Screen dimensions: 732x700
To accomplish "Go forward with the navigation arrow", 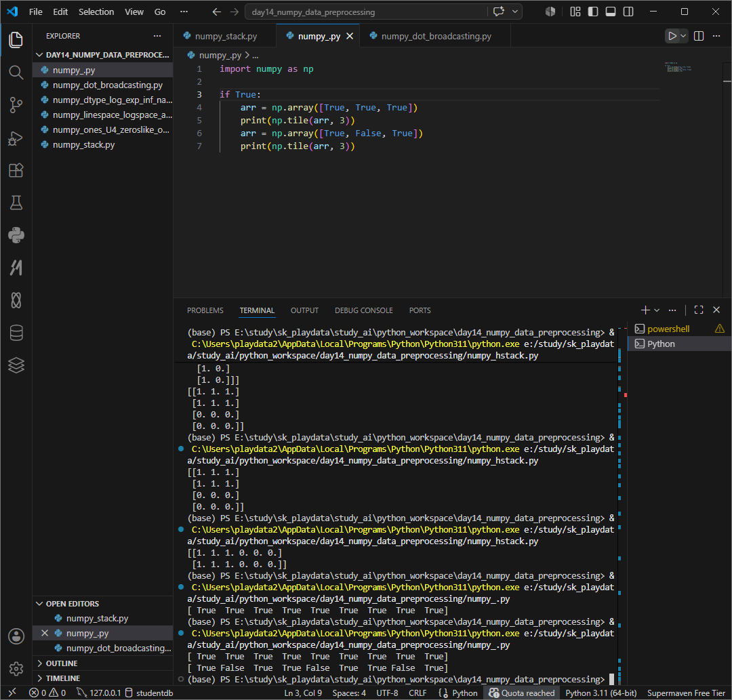I will tap(235, 12).
